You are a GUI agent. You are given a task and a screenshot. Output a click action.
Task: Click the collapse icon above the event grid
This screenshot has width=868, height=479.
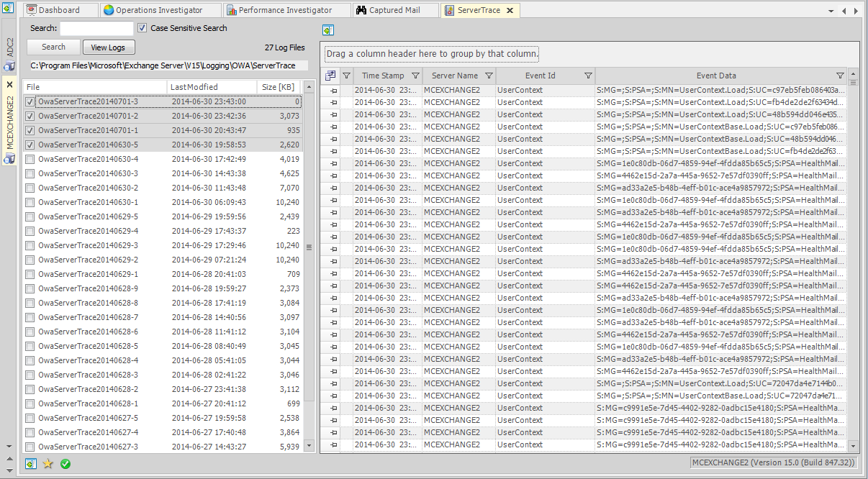pos(328,30)
